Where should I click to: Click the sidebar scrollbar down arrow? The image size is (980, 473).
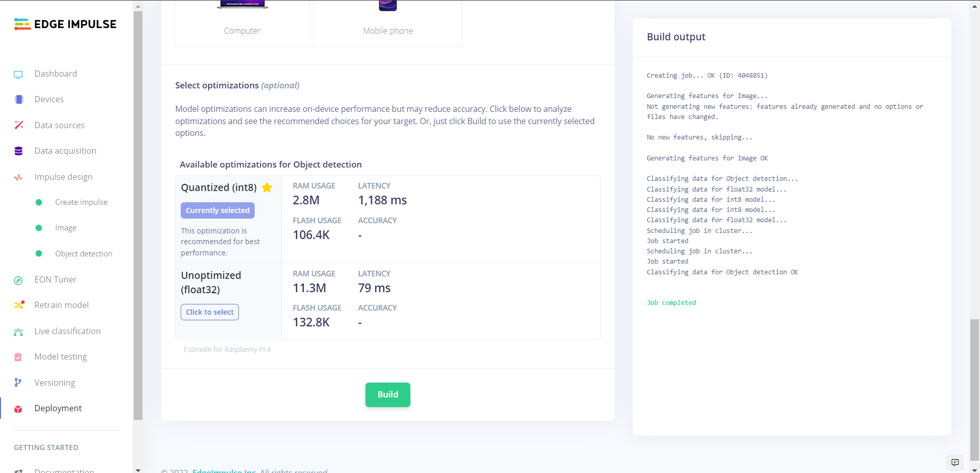[138, 469]
